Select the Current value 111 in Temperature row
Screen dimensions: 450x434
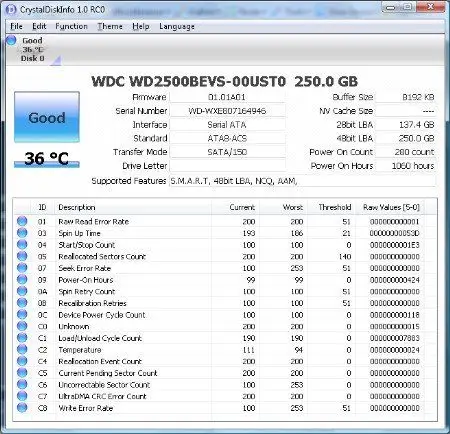point(249,350)
